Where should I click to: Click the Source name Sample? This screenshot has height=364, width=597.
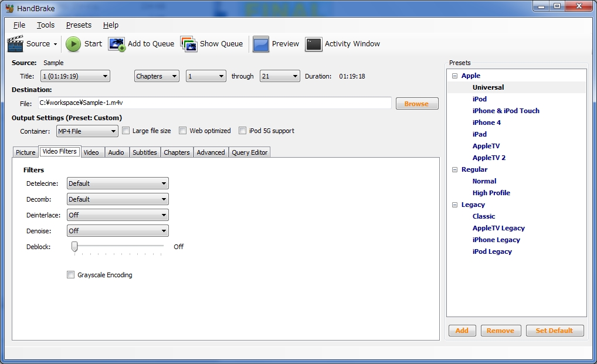tap(53, 63)
